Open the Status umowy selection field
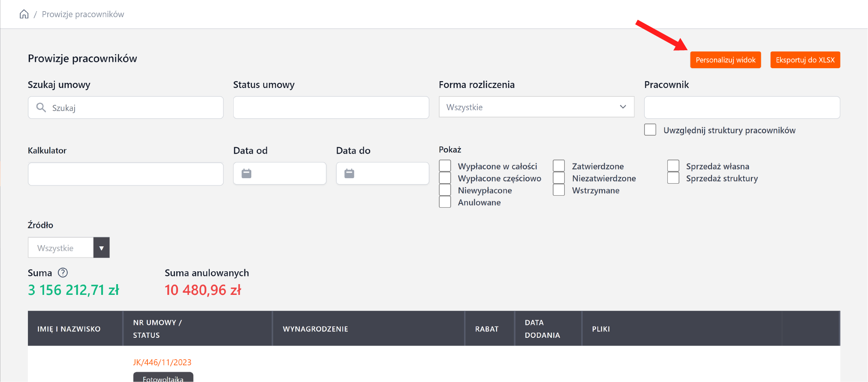 (x=331, y=107)
